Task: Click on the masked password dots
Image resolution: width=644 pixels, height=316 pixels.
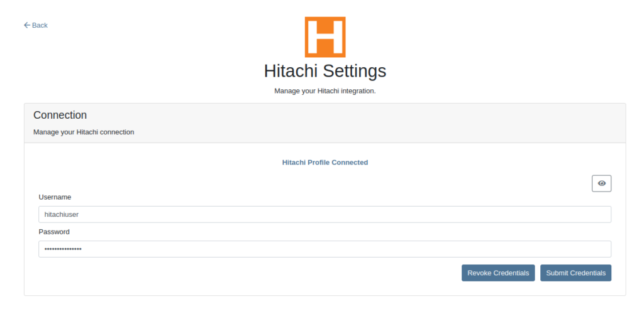Action: pyautogui.click(x=63, y=249)
